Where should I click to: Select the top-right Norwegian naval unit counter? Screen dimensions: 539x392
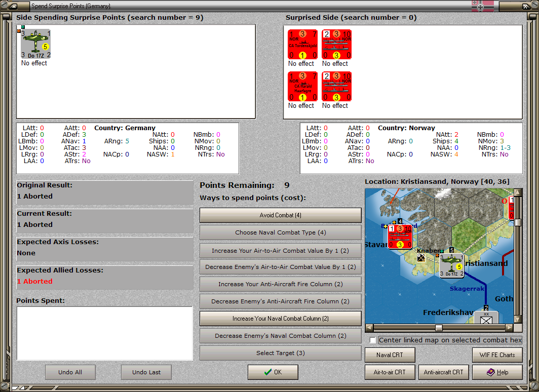pyautogui.click(x=336, y=45)
